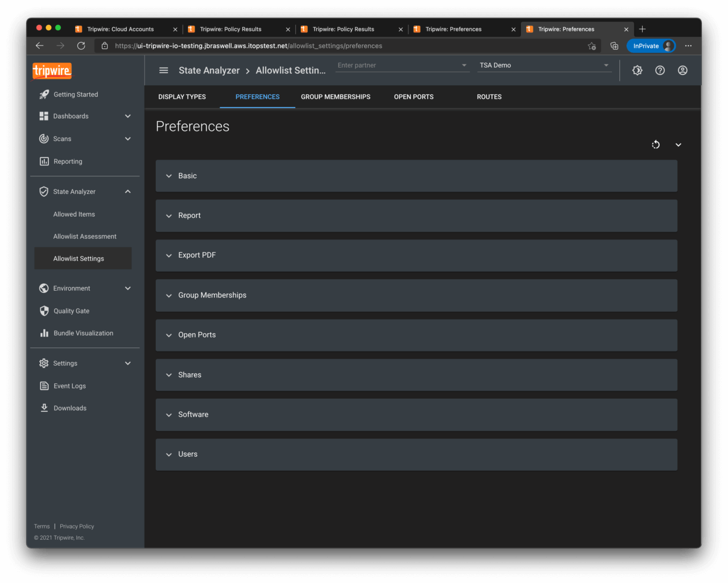Image resolution: width=728 pixels, height=583 pixels.
Task: Click the reset preferences icon
Action: [x=656, y=144]
